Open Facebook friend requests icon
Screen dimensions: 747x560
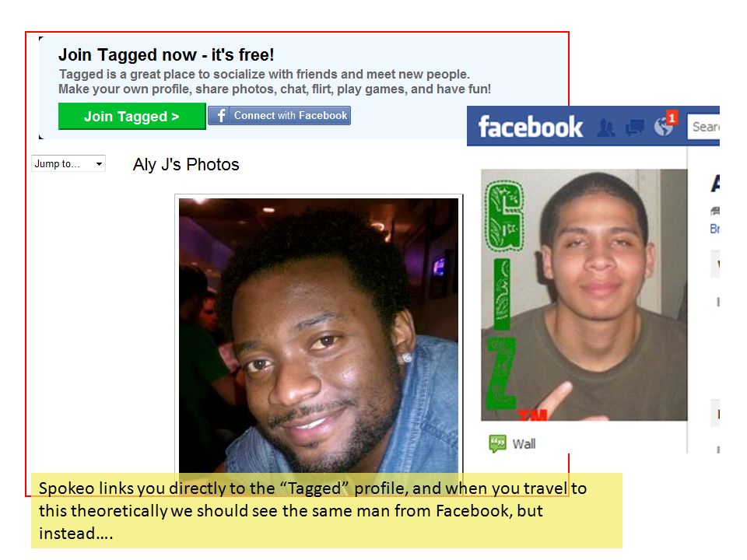pyautogui.click(x=606, y=128)
